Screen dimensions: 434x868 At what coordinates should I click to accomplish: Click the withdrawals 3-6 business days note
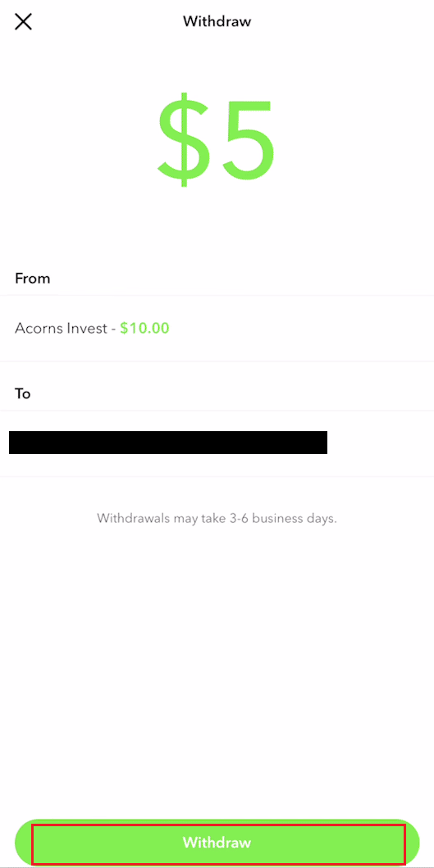(x=217, y=520)
